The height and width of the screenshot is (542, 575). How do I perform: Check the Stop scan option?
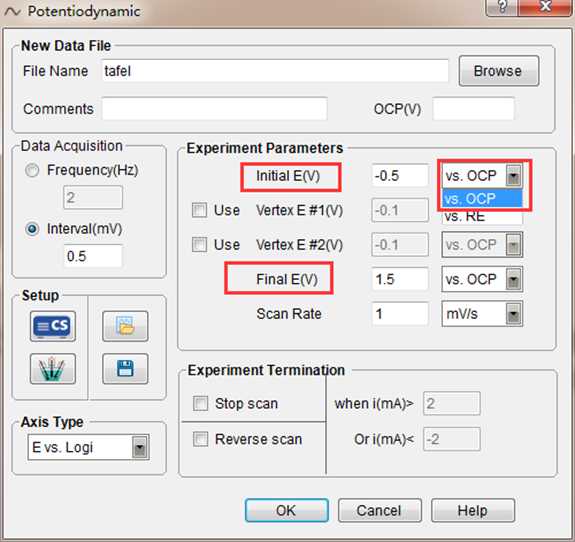(x=201, y=403)
